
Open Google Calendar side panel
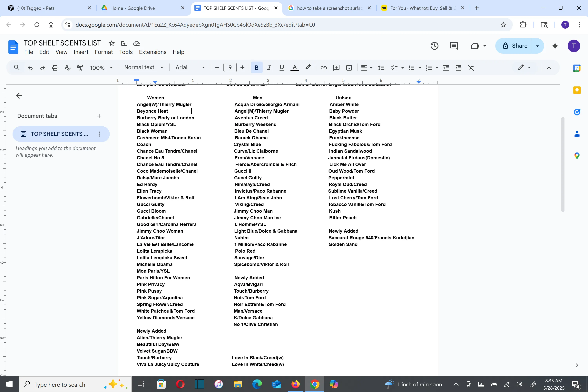pyautogui.click(x=577, y=68)
